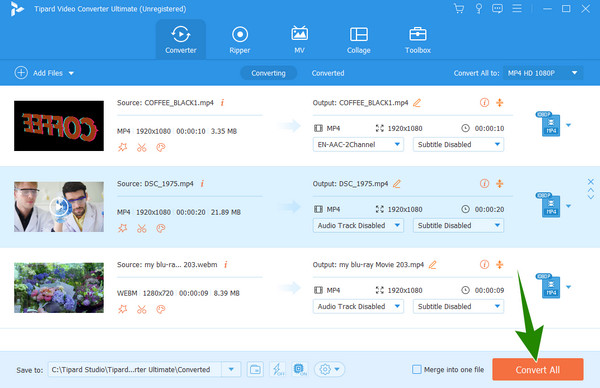The image size is (600, 388).
Task: Click the compress icon for DSC_1975.mp4 output
Action: pos(499,184)
